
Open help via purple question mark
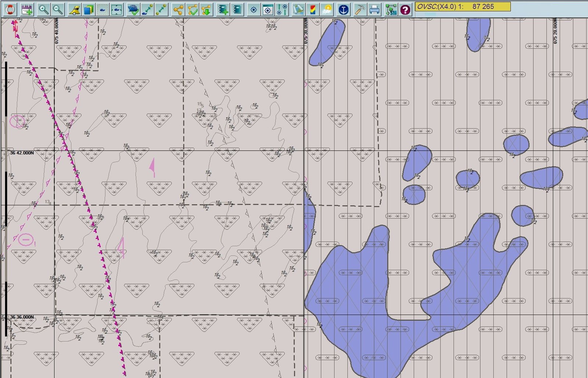(x=405, y=10)
